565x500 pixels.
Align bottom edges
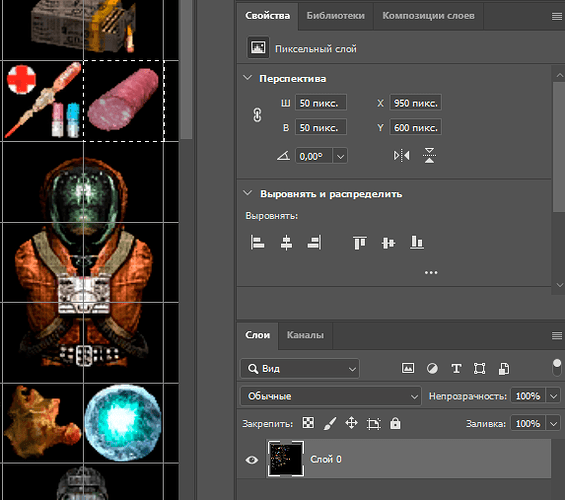click(417, 242)
